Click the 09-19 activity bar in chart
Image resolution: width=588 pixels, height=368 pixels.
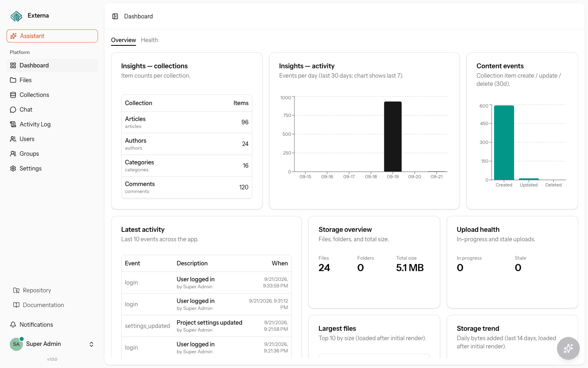click(x=393, y=137)
